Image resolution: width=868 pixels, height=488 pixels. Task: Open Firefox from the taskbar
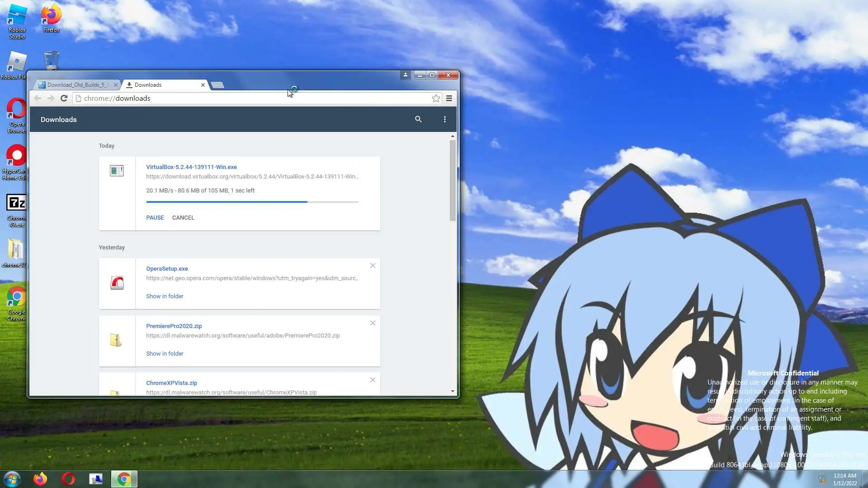(40, 479)
